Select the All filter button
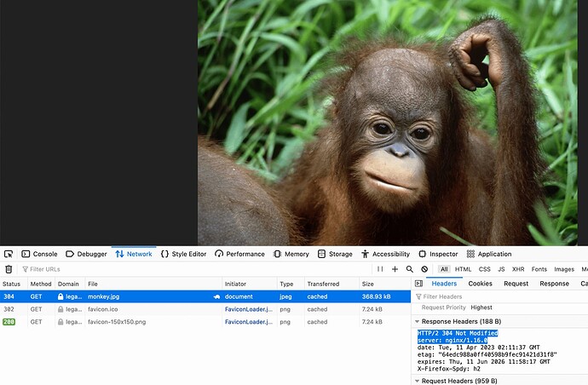The image size is (588, 385). coord(444,269)
